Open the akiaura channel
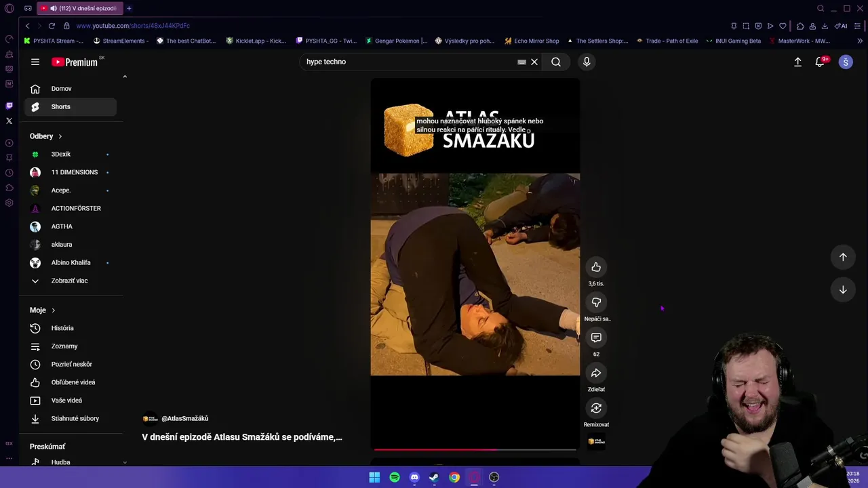 [x=71, y=245]
